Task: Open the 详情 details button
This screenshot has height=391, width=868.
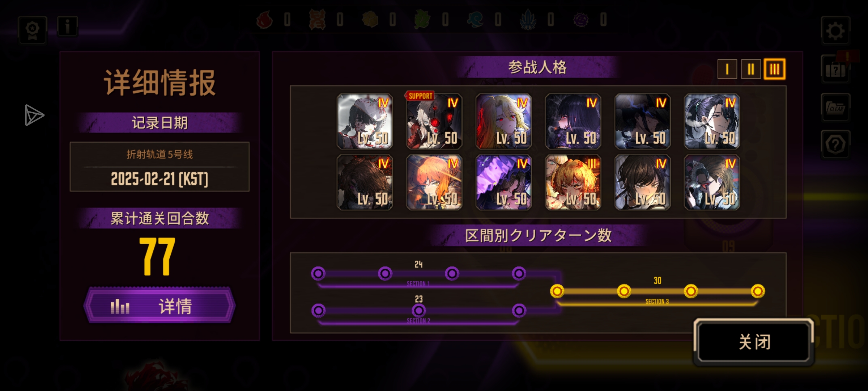Action: [159, 306]
